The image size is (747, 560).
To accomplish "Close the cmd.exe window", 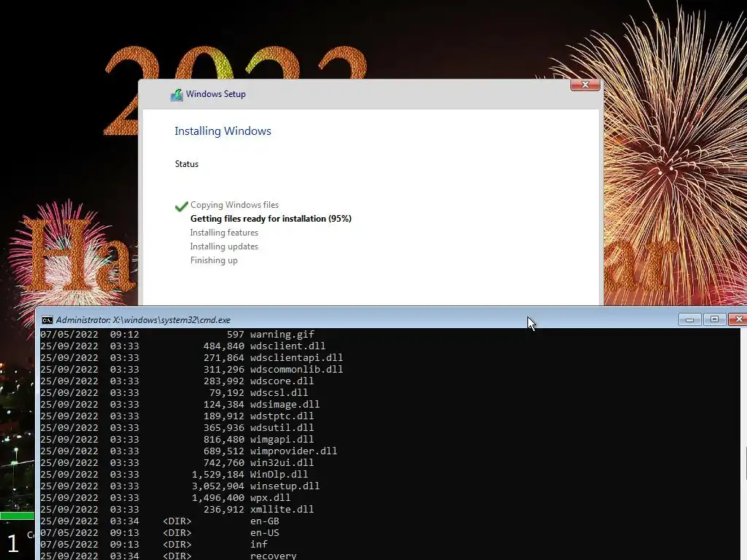I will [x=738, y=319].
